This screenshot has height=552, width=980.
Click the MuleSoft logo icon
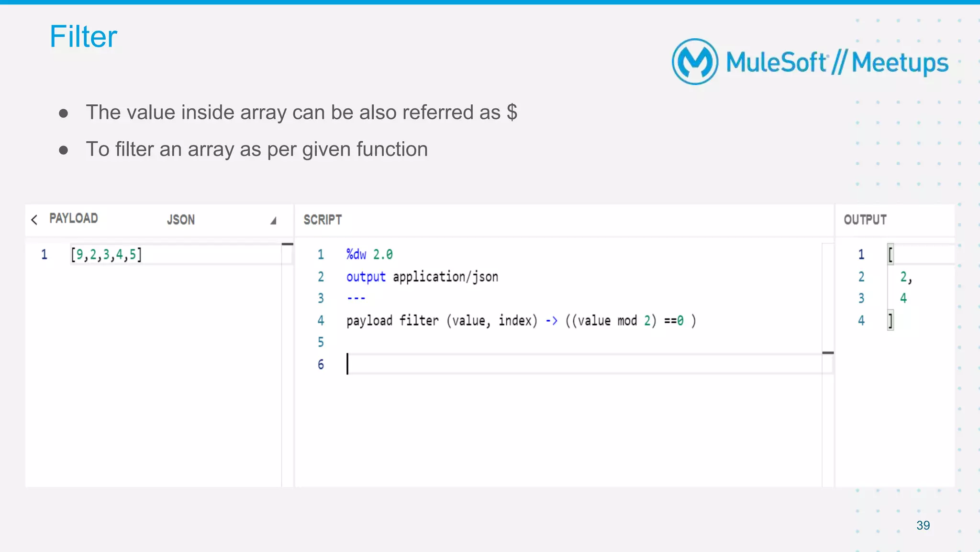click(x=695, y=62)
